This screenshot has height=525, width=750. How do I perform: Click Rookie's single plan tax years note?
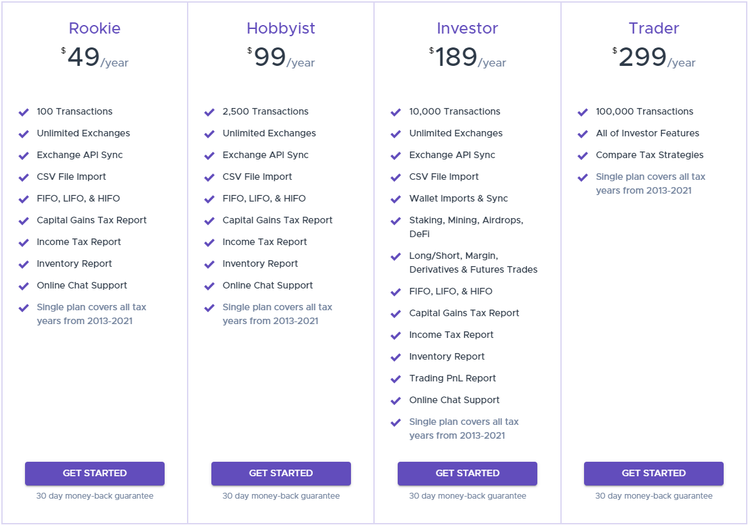(x=91, y=314)
